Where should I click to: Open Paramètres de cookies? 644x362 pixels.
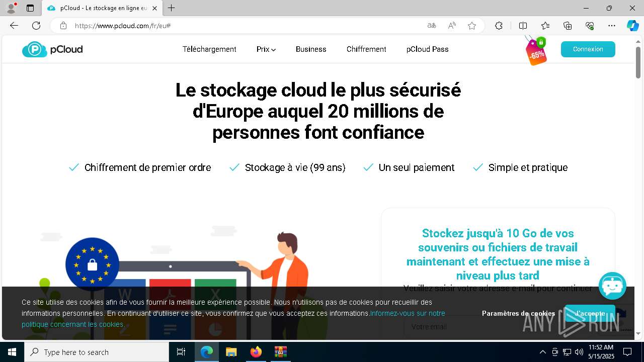[x=519, y=313]
